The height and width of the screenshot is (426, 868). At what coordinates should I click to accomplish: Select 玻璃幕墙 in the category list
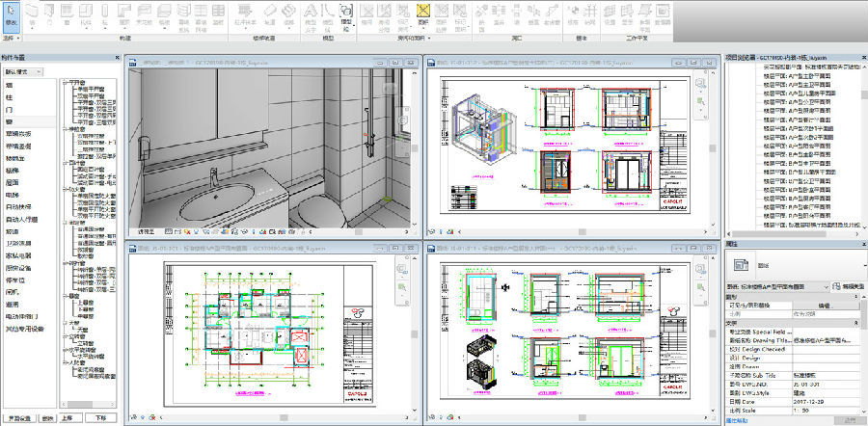tap(17, 134)
